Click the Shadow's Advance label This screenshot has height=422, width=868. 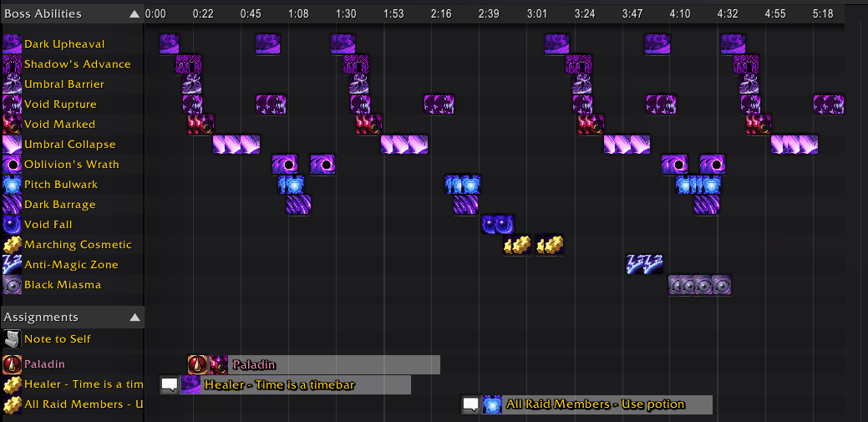[78, 64]
